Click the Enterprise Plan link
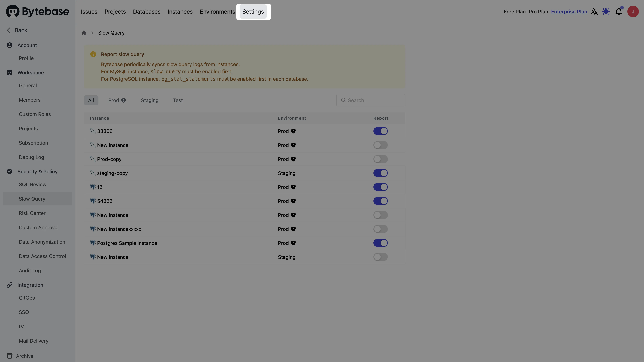The image size is (644, 362). [569, 11]
